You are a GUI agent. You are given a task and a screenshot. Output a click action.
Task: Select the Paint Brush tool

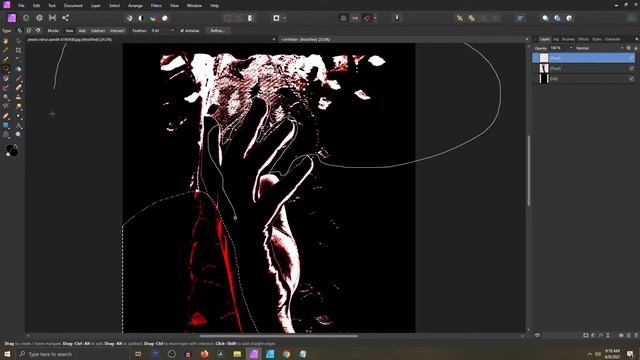18,78
